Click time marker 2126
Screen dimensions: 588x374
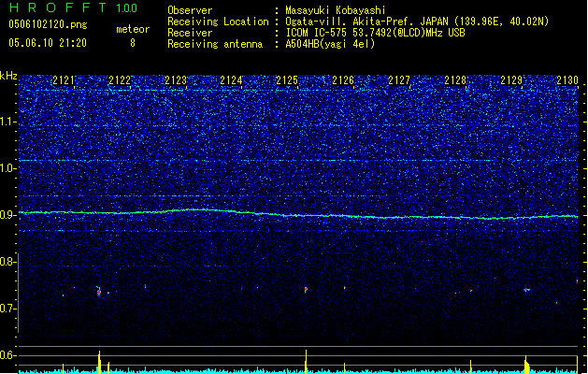[x=343, y=80]
